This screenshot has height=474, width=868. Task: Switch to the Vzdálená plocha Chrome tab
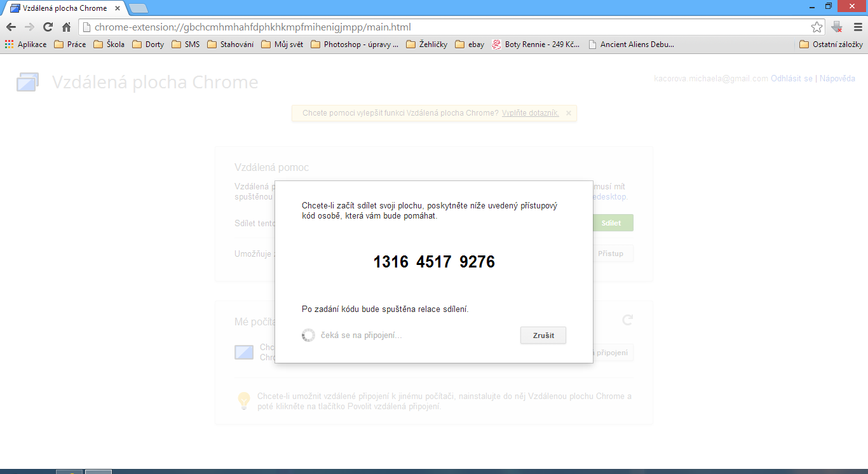coord(57,8)
